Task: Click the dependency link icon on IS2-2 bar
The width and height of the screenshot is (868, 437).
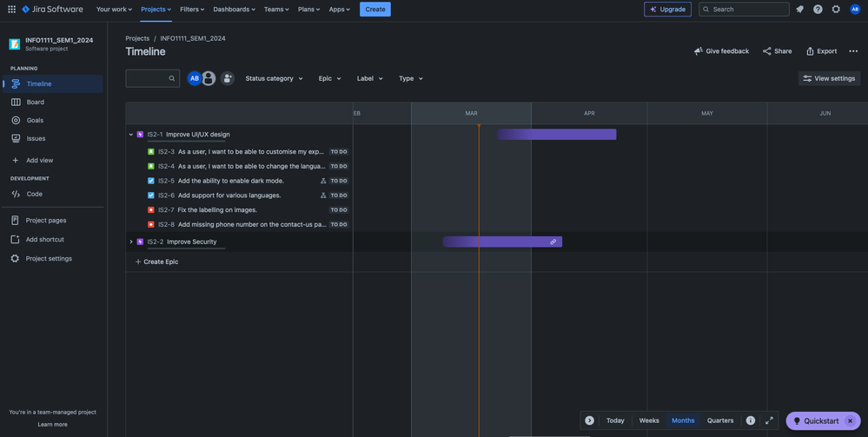Action: (553, 242)
